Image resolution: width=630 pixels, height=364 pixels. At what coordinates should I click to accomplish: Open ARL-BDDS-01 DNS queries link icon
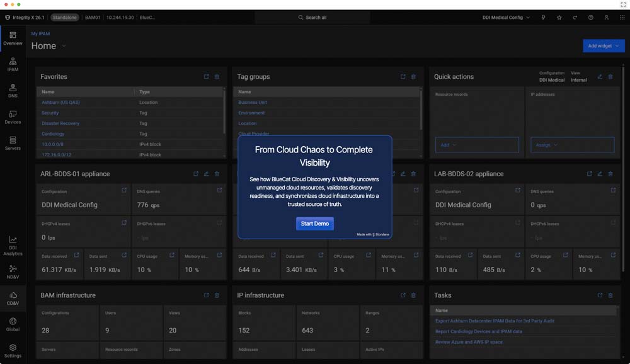tap(219, 190)
